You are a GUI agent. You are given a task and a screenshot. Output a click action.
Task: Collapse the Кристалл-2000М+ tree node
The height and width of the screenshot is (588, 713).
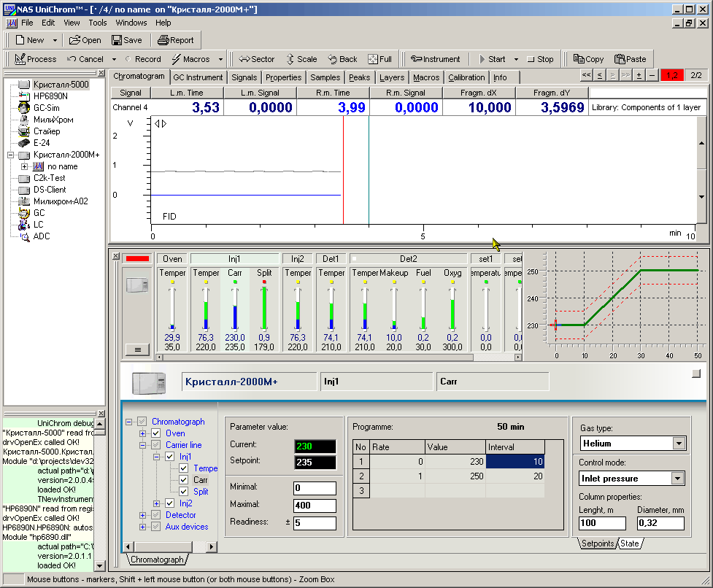[x=10, y=155]
